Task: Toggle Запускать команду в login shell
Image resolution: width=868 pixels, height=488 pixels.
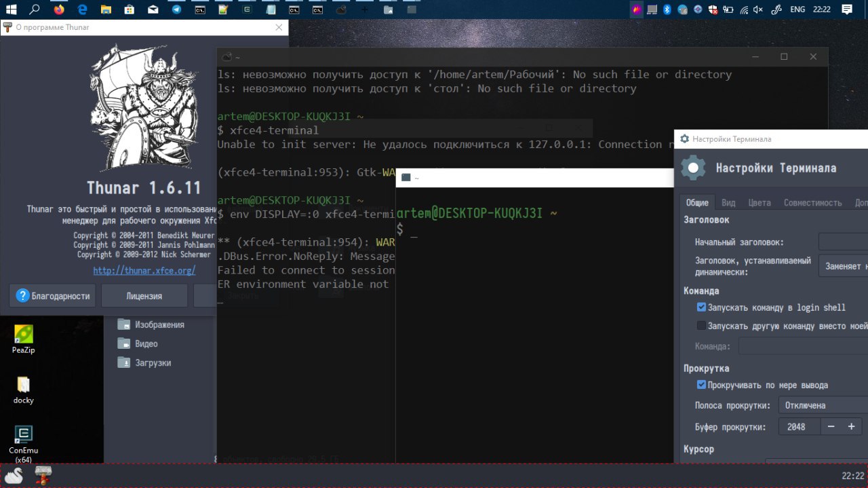Action: coord(701,307)
